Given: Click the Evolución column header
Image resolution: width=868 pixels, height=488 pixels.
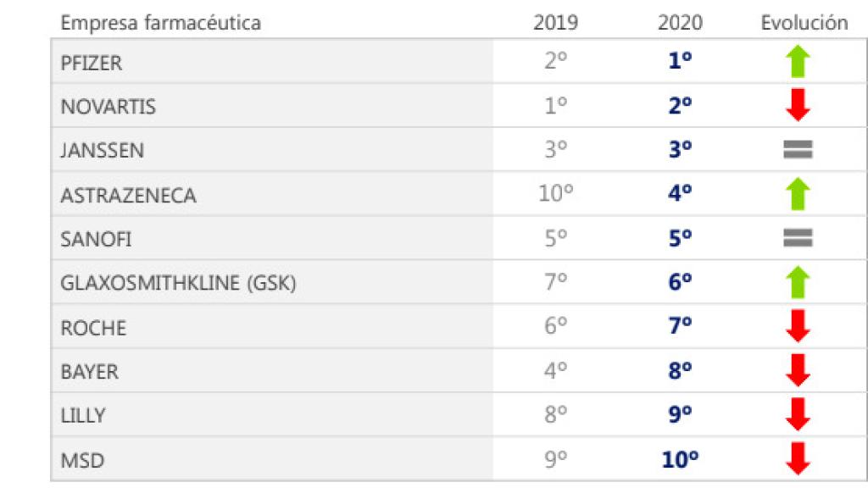Looking at the screenshot, I should click(x=804, y=23).
